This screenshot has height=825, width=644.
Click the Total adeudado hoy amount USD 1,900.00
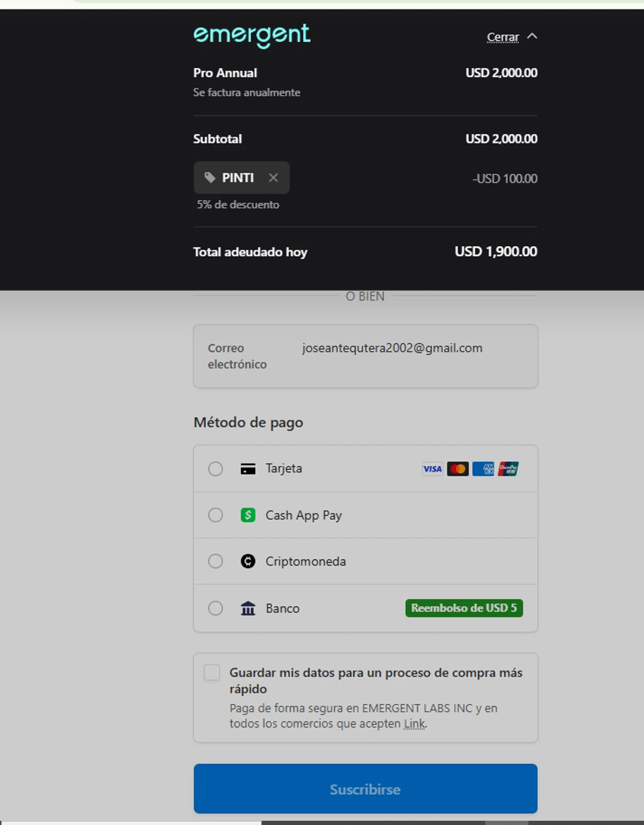pos(496,251)
